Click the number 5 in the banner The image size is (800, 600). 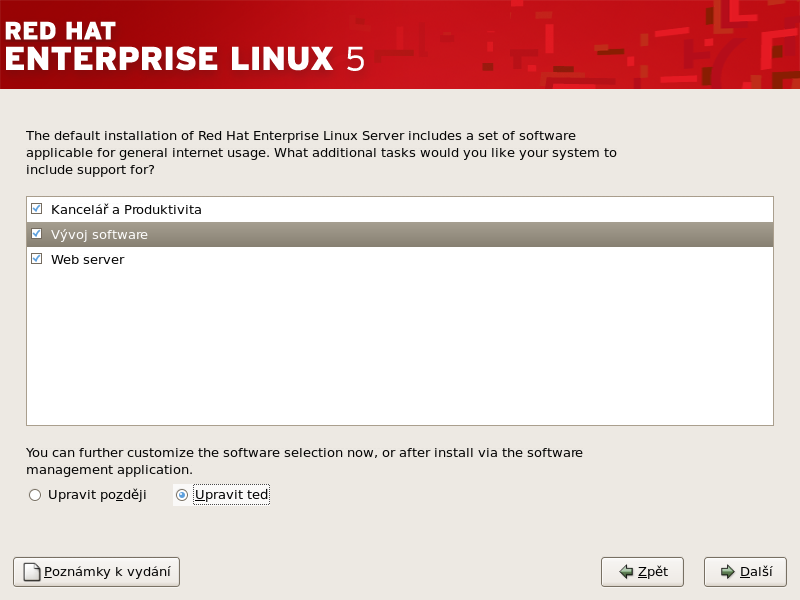(355, 58)
